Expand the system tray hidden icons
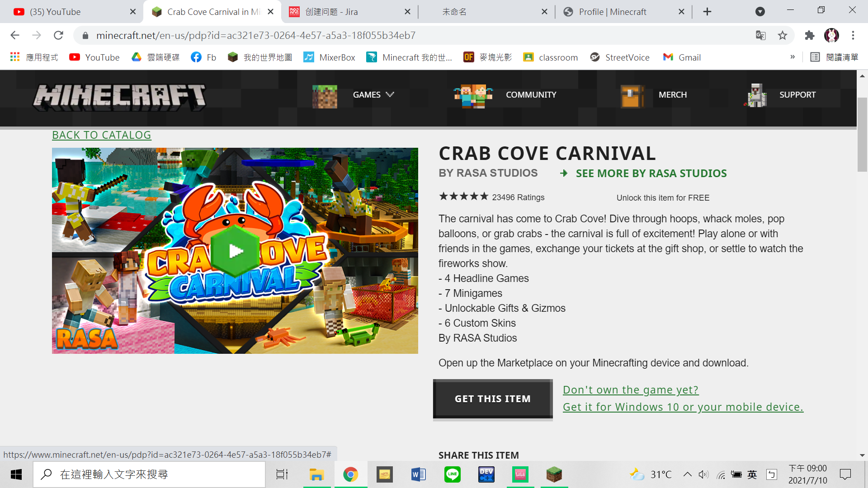 point(687,474)
